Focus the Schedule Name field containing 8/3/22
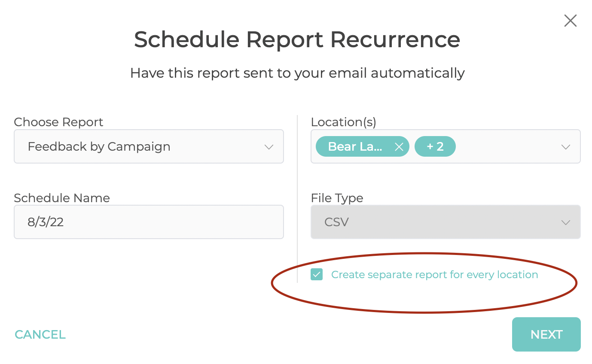 tap(149, 222)
